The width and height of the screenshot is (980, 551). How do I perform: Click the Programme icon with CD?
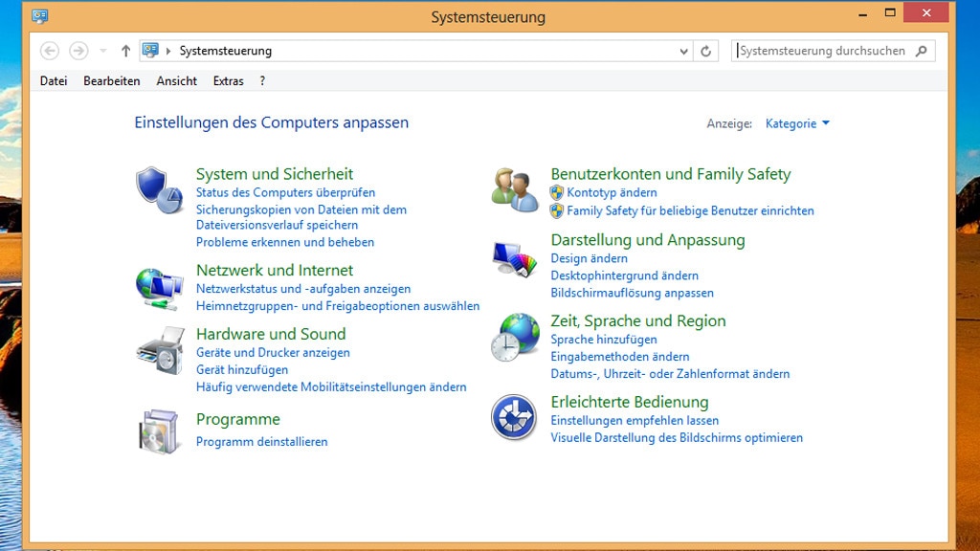click(161, 432)
